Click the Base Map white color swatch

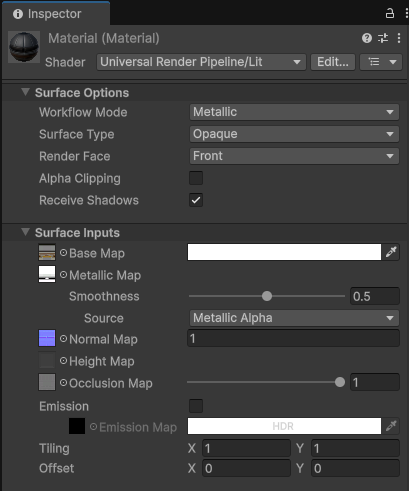point(284,252)
